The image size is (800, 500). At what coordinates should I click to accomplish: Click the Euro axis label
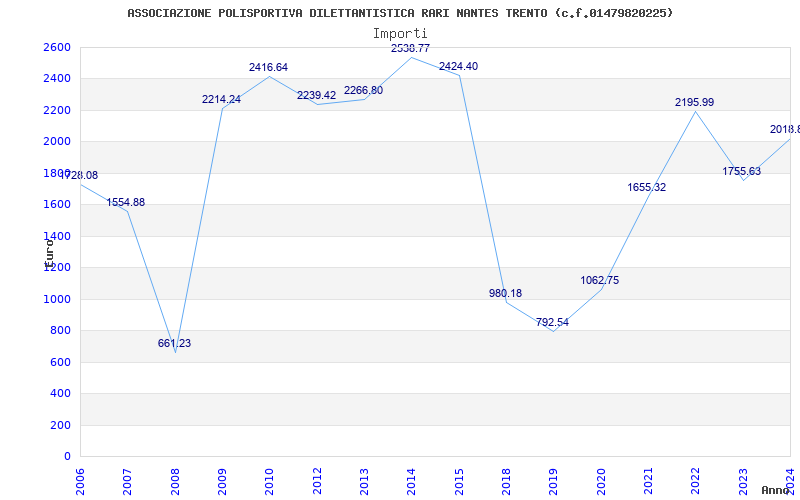pyautogui.click(x=49, y=253)
